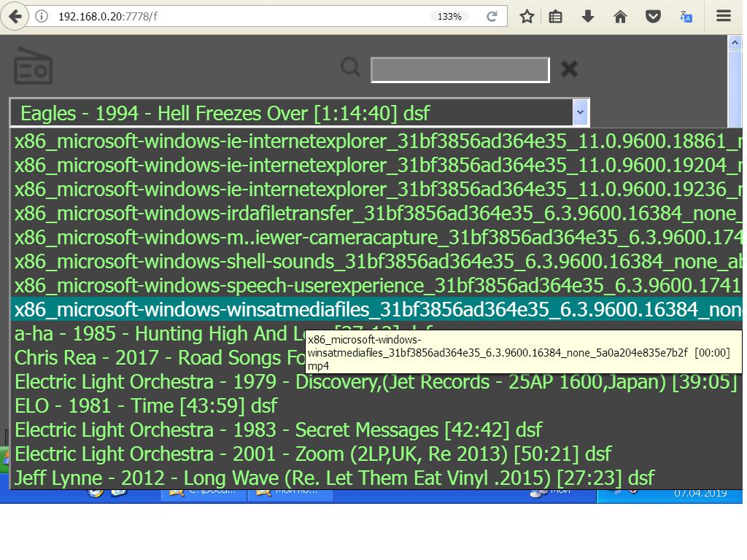Bookmark this page with the star icon

[527, 17]
